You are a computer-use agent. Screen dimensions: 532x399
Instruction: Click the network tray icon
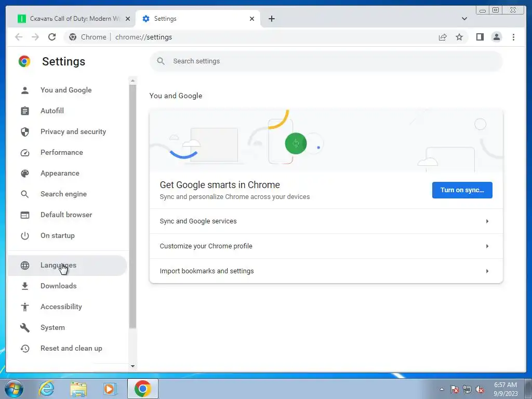(x=467, y=389)
